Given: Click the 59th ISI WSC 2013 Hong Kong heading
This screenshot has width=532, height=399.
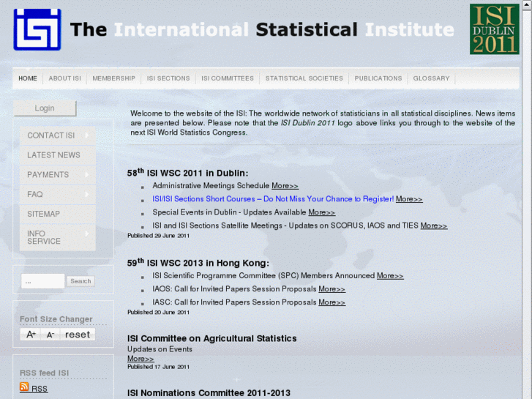Looking at the screenshot, I should [x=198, y=263].
